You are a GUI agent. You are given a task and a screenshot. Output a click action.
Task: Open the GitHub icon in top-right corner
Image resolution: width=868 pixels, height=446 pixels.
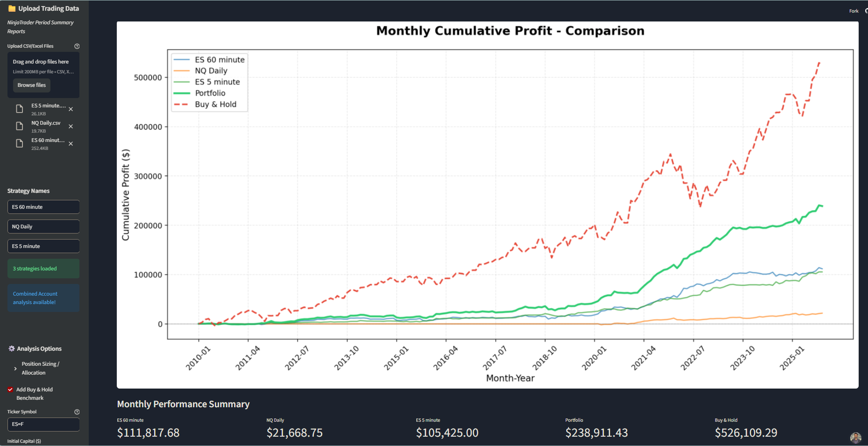[x=866, y=11]
